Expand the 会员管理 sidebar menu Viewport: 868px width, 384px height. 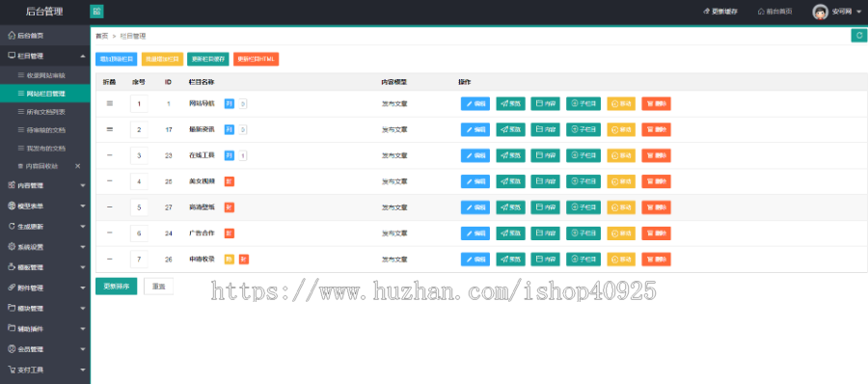click(x=44, y=349)
